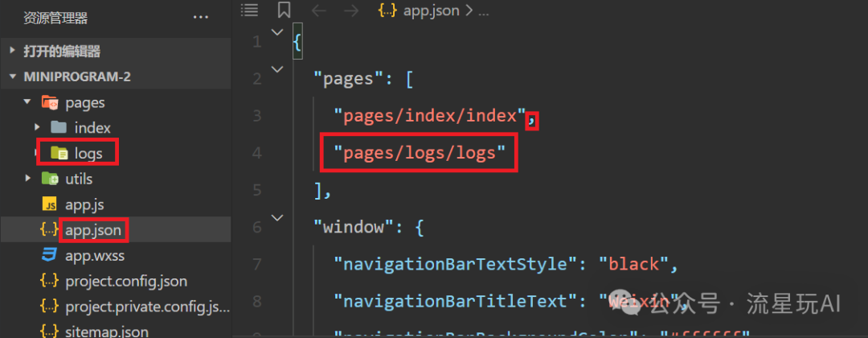Image resolution: width=868 pixels, height=338 pixels.
Task: Toggle the editor outline list icon
Action: point(250,10)
